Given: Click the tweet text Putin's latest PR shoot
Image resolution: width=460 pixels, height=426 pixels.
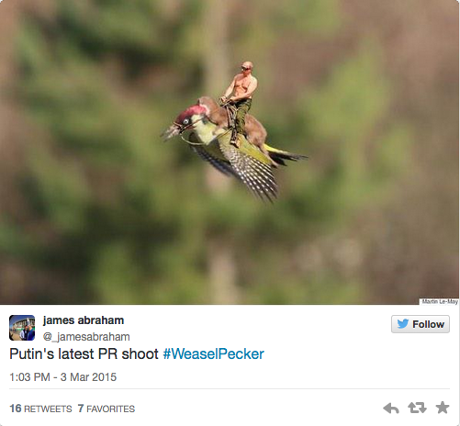Looking at the screenshot, I should tap(84, 354).
